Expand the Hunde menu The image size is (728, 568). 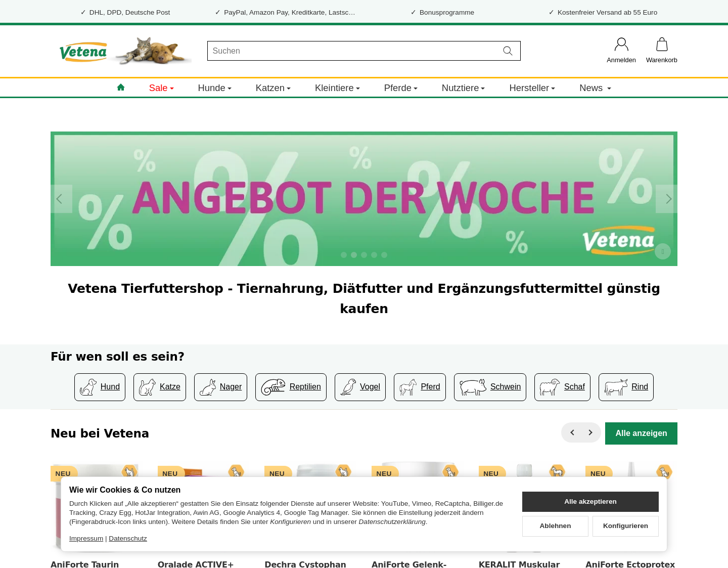(214, 88)
